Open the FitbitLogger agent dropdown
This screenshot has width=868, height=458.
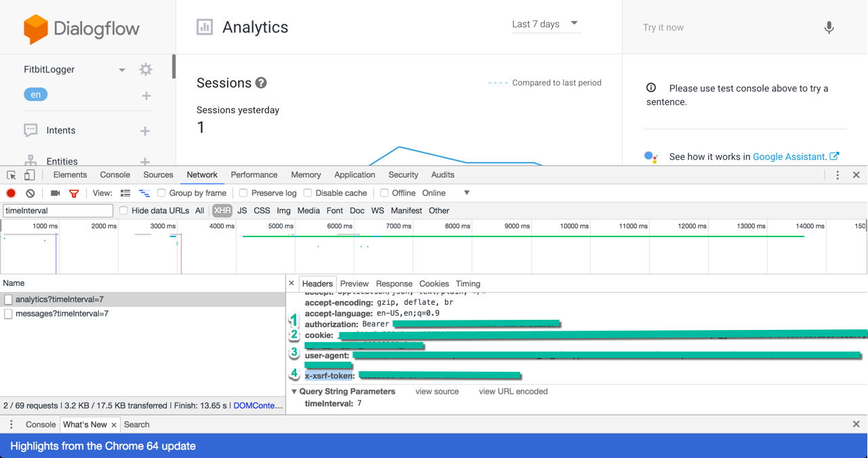(x=122, y=70)
